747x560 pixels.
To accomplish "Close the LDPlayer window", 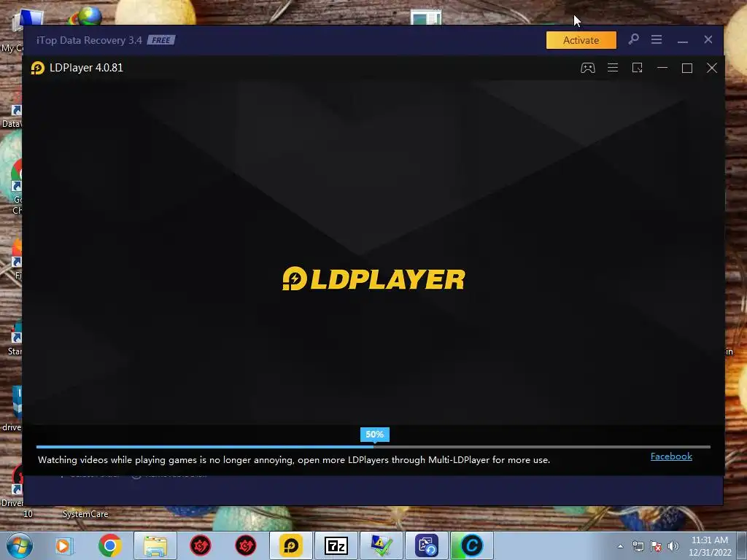I will 712,68.
